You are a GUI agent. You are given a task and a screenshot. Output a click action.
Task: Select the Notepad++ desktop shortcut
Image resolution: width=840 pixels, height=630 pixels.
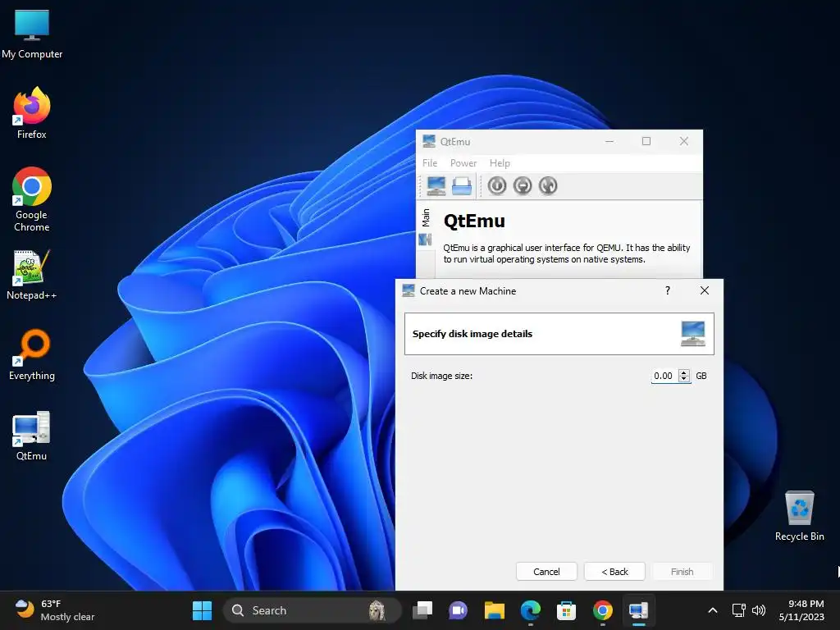click(x=32, y=276)
